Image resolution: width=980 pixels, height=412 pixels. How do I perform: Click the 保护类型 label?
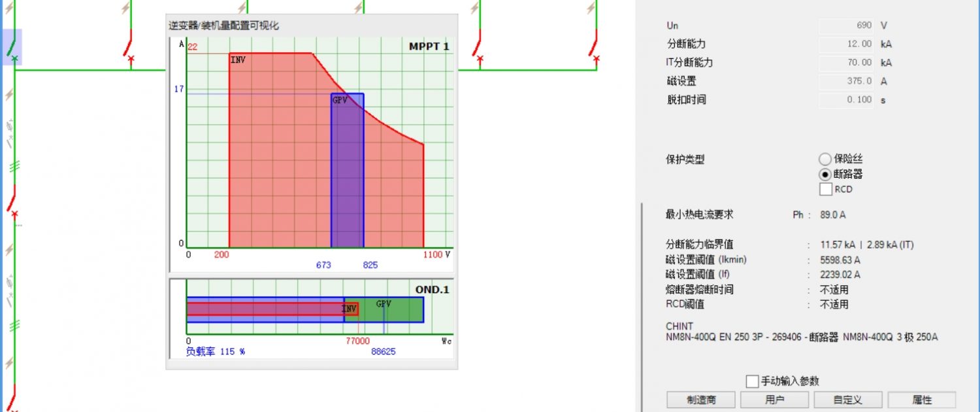pos(685,159)
